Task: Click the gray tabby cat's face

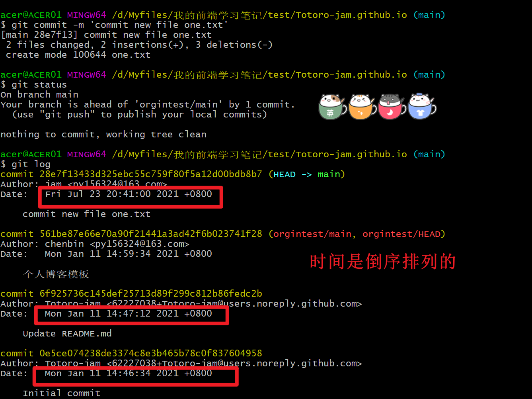Action: tap(390, 100)
